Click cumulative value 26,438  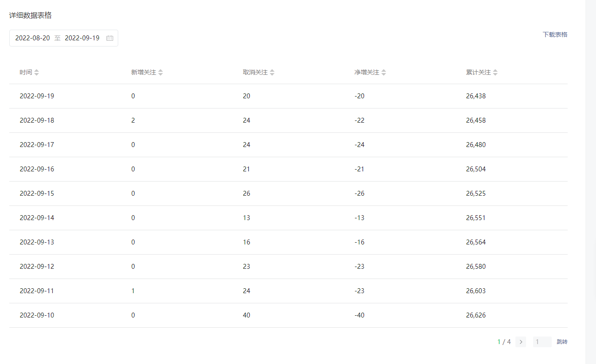[x=476, y=96]
